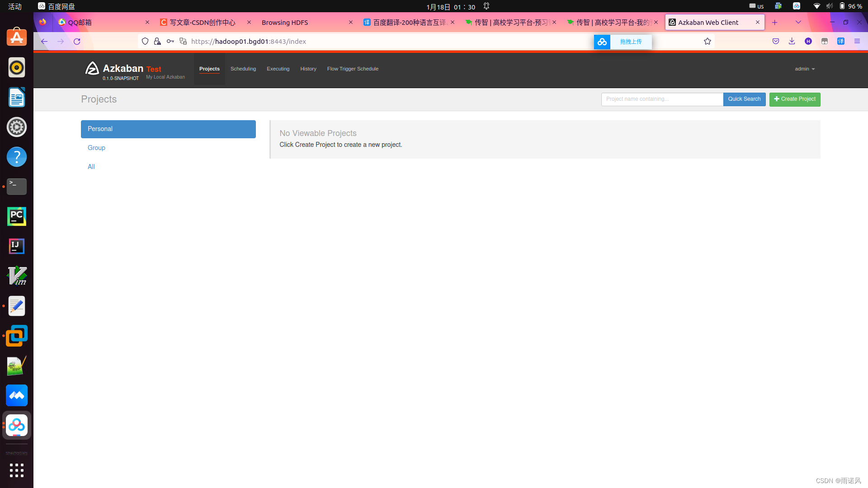868x488 pixels.
Task: Open Firefox hamburger application menu
Action: (857, 42)
